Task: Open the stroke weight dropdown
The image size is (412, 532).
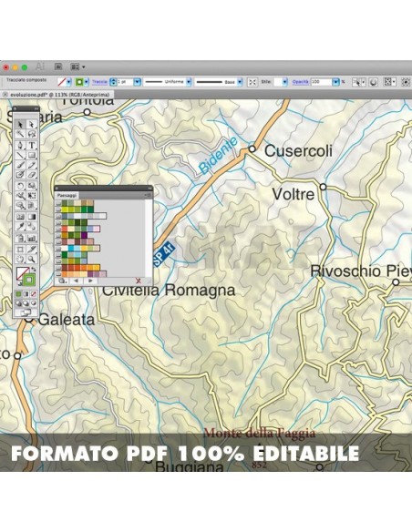Action: coord(137,82)
